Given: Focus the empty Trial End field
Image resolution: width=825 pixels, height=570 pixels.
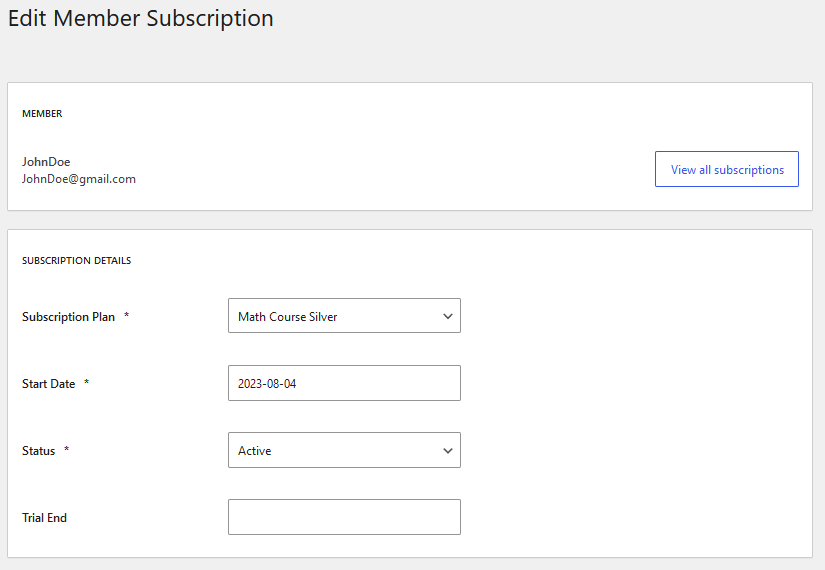Looking at the screenshot, I should (x=344, y=517).
